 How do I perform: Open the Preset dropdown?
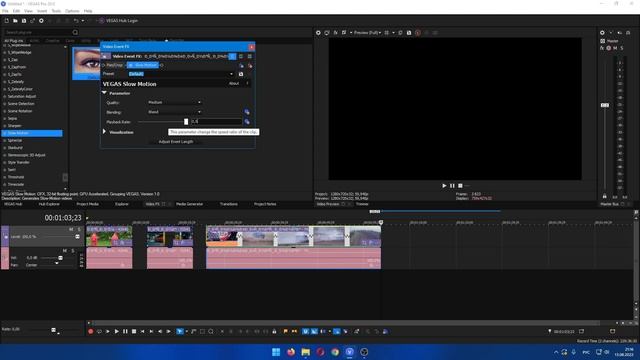pos(231,74)
